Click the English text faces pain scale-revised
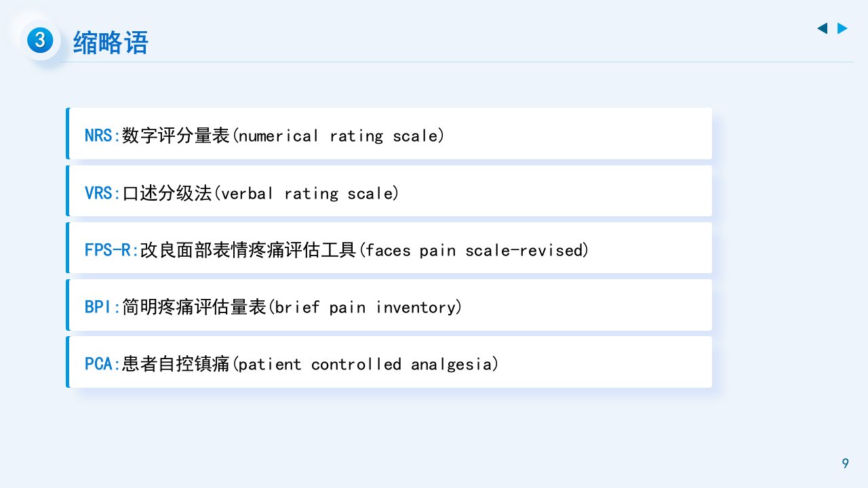Screen dimensions: 868x488 pyautogui.click(x=473, y=250)
